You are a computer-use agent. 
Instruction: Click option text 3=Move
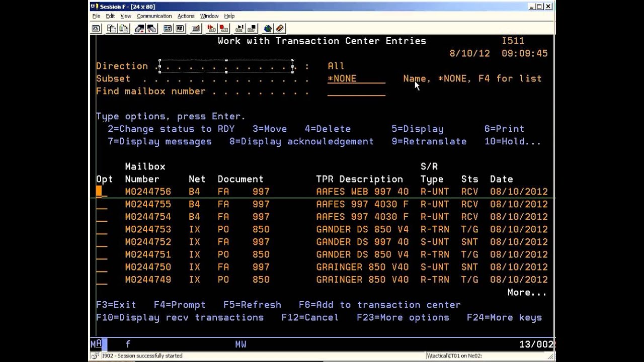click(270, 129)
